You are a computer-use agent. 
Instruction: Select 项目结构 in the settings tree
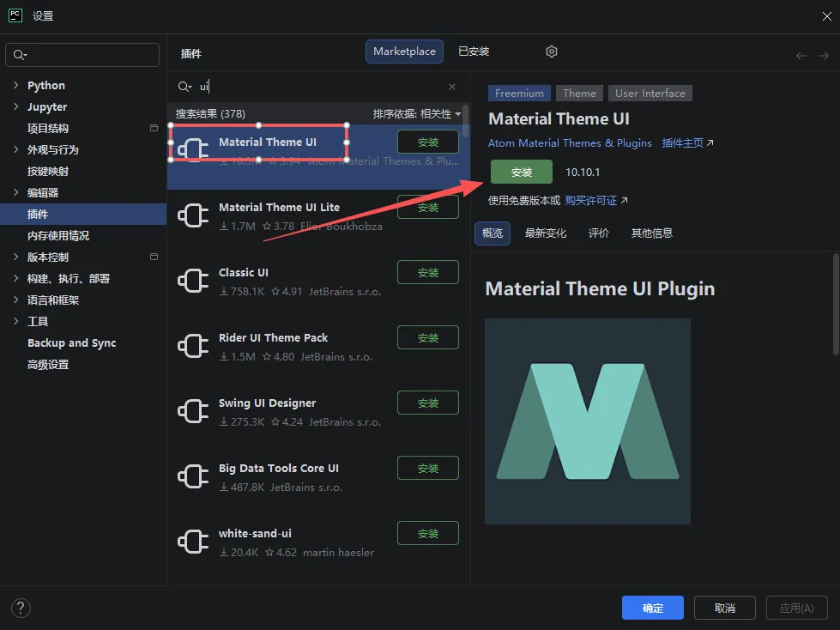[48, 128]
